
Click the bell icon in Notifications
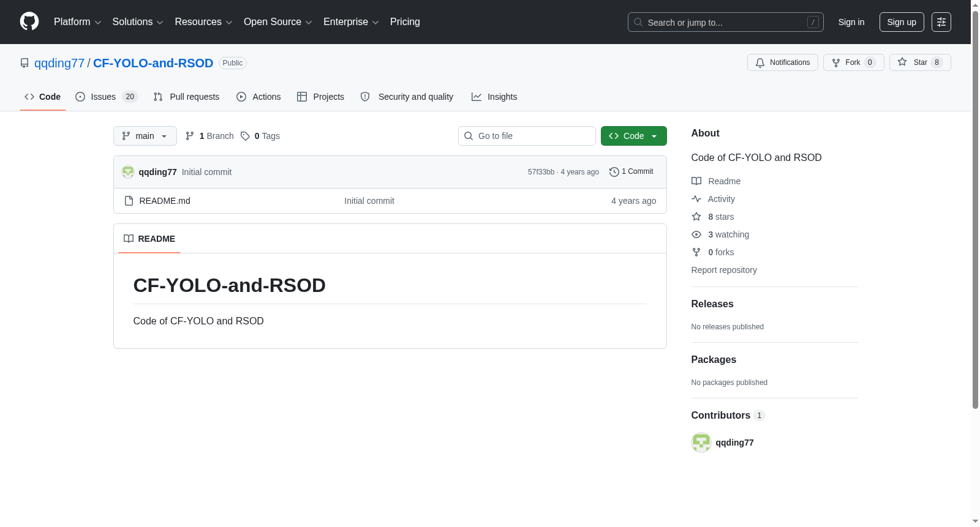tap(760, 62)
